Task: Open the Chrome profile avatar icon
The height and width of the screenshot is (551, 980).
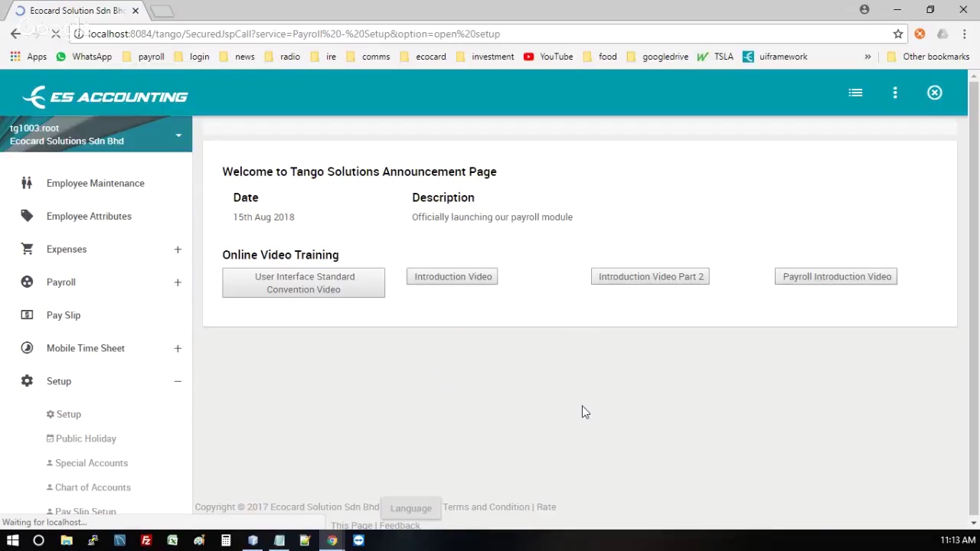Action: point(864,10)
